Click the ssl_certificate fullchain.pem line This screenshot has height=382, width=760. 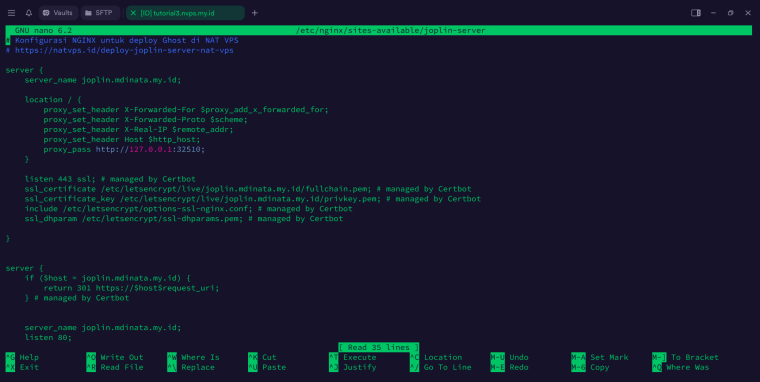coord(248,189)
